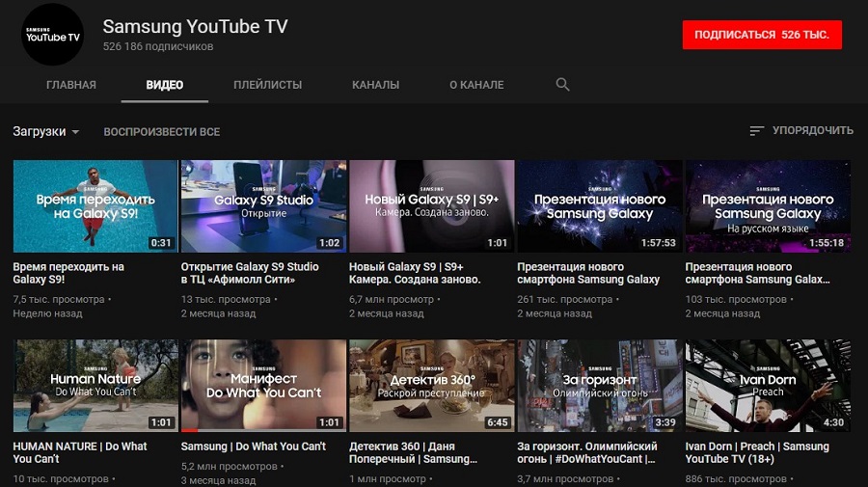Click the title HUMAN NATURE | Do What You Can't
868x487 pixels.
[x=80, y=452]
